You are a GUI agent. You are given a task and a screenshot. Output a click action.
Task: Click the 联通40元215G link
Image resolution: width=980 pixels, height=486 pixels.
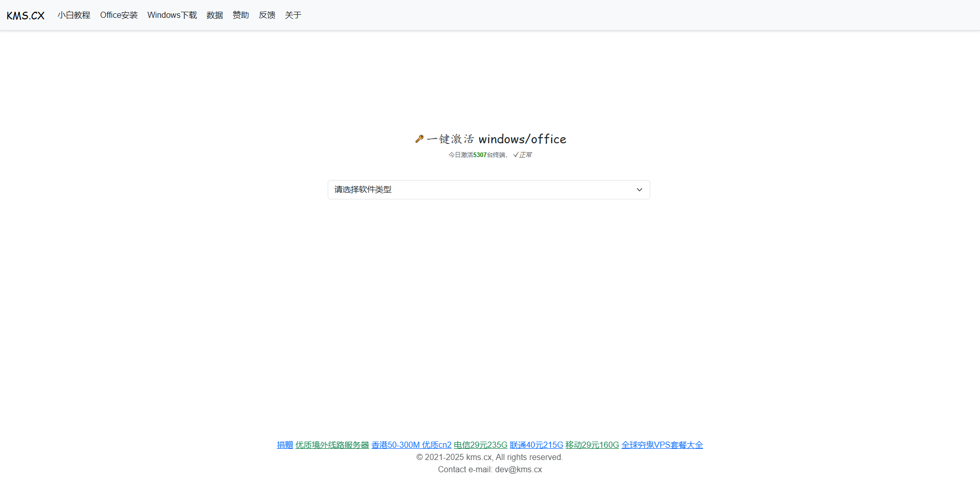(x=536, y=445)
